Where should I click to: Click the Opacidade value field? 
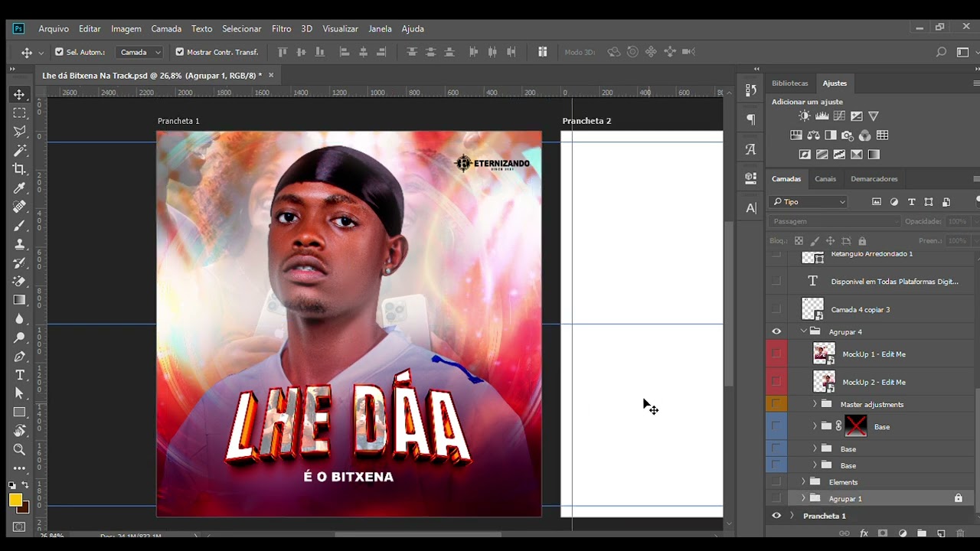coord(957,221)
